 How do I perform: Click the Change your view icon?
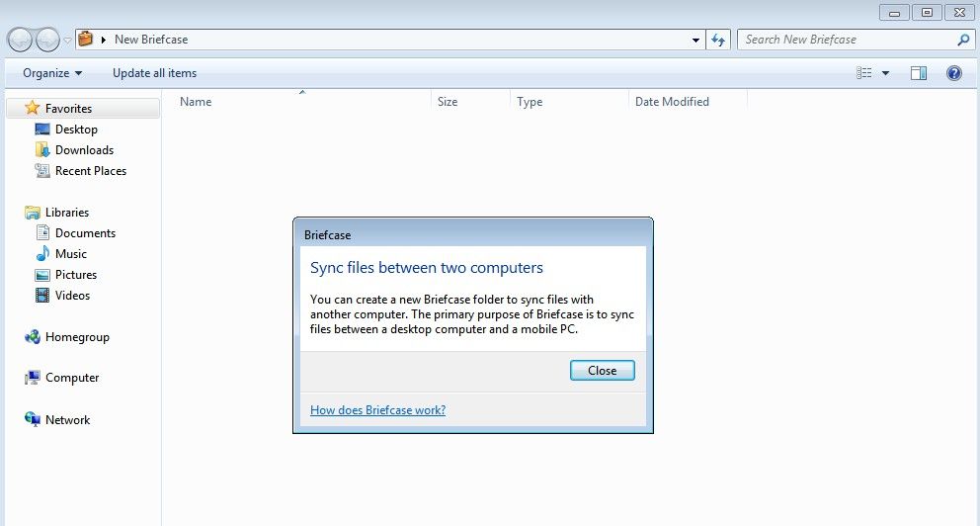pyautogui.click(x=864, y=73)
